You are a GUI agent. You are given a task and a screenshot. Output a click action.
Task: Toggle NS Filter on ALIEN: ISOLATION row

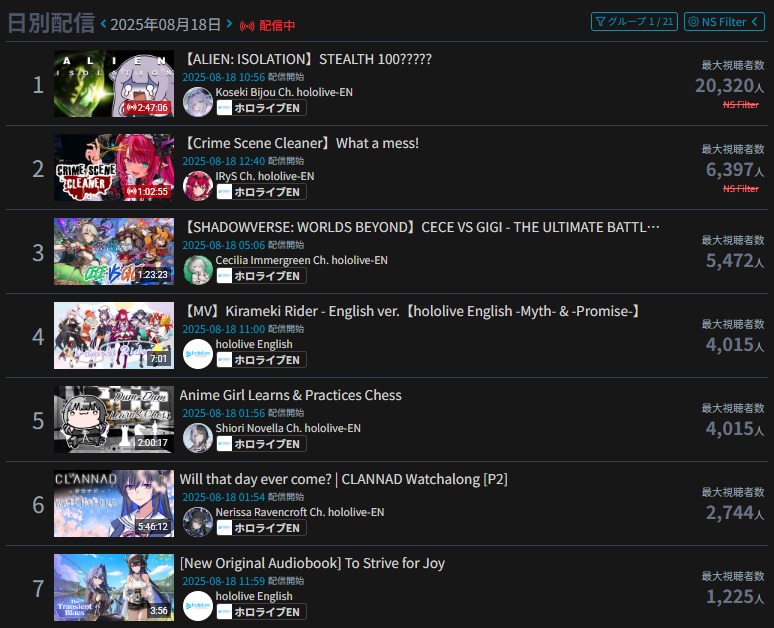pyautogui.click(x=740, y=105)
